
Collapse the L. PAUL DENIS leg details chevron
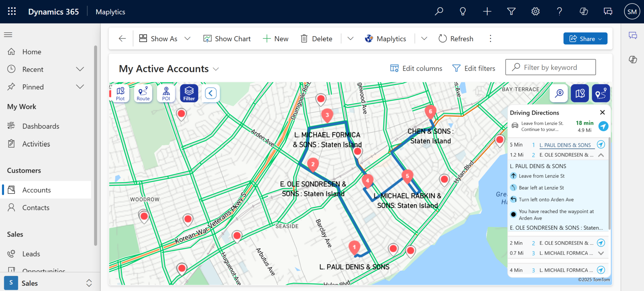[x=601, y=155]
